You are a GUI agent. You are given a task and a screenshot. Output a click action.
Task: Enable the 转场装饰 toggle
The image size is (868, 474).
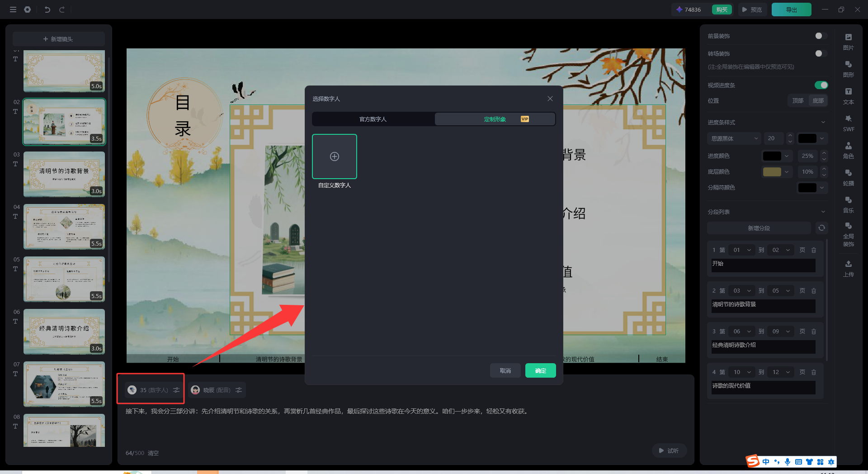click(821, 53)
